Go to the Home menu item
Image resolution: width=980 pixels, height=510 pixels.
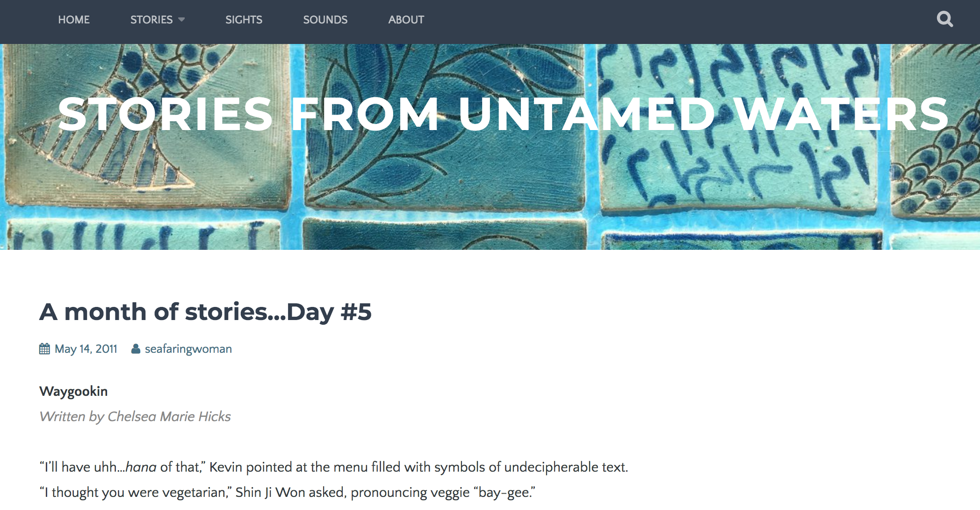(74, 20)
